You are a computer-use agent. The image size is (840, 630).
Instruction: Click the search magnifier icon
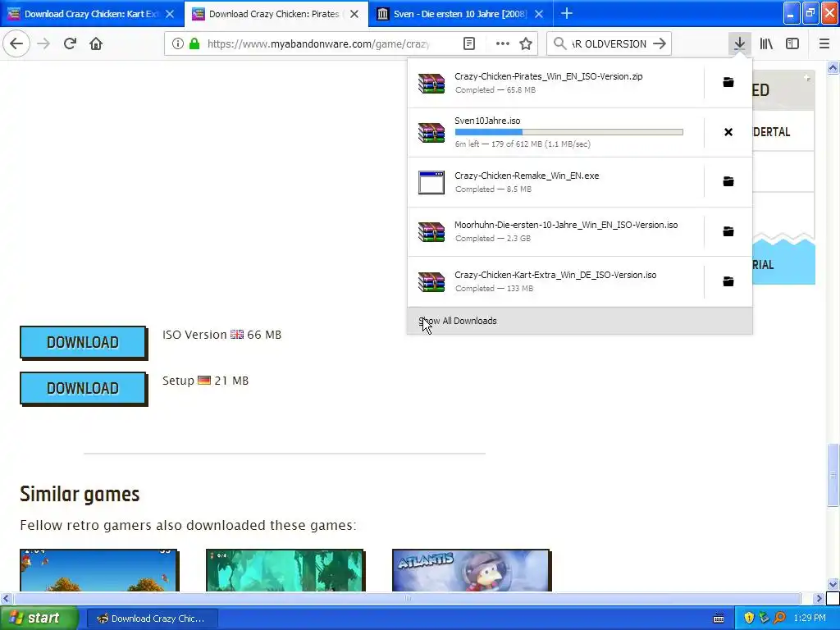coord(559,43)
